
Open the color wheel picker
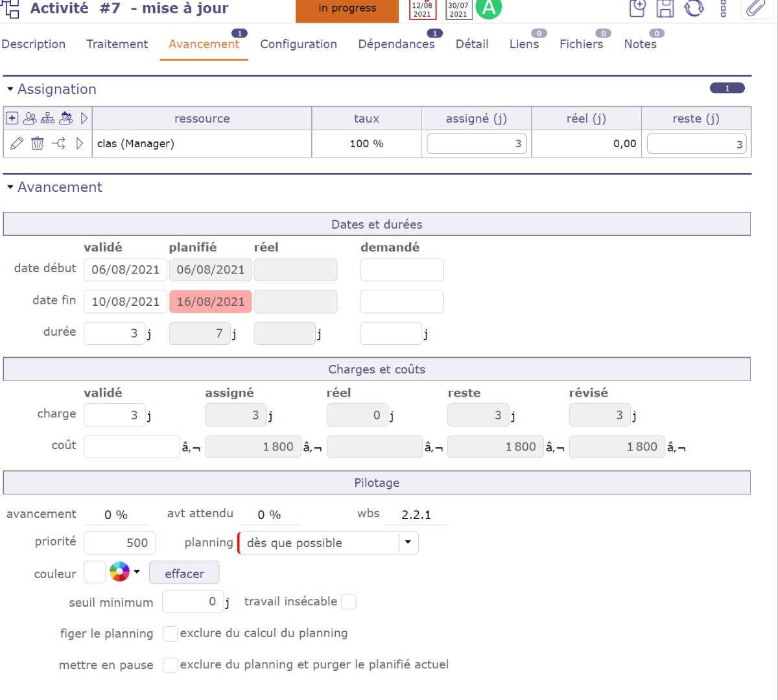120,572
